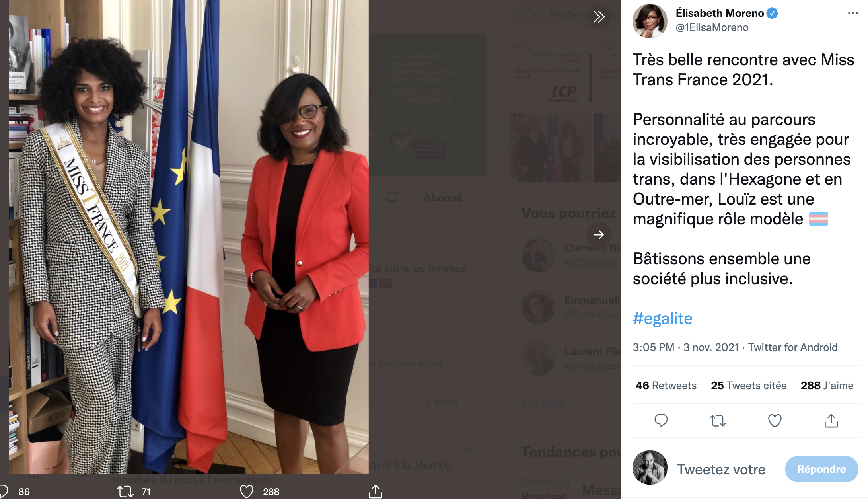Like photo using heart showing 288
This screenshot has width=868, height=499.
[x=247, y=491]
